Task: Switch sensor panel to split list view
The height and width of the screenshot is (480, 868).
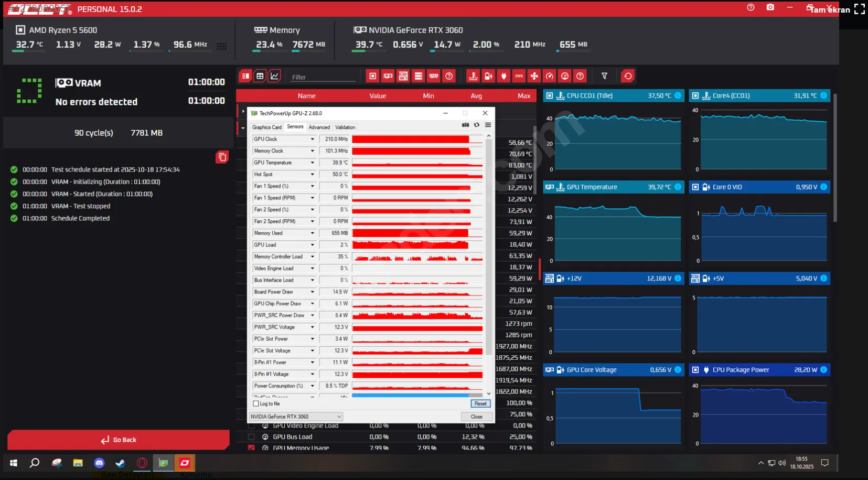Action: (x=245, y=76)
